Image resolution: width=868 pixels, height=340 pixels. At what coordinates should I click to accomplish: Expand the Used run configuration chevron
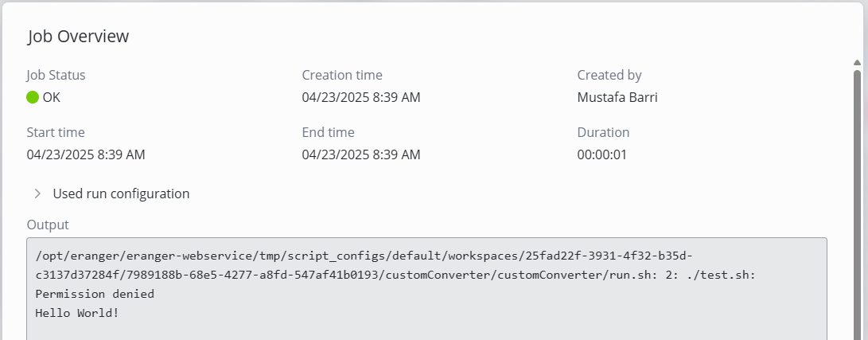[x=37, y=193]
